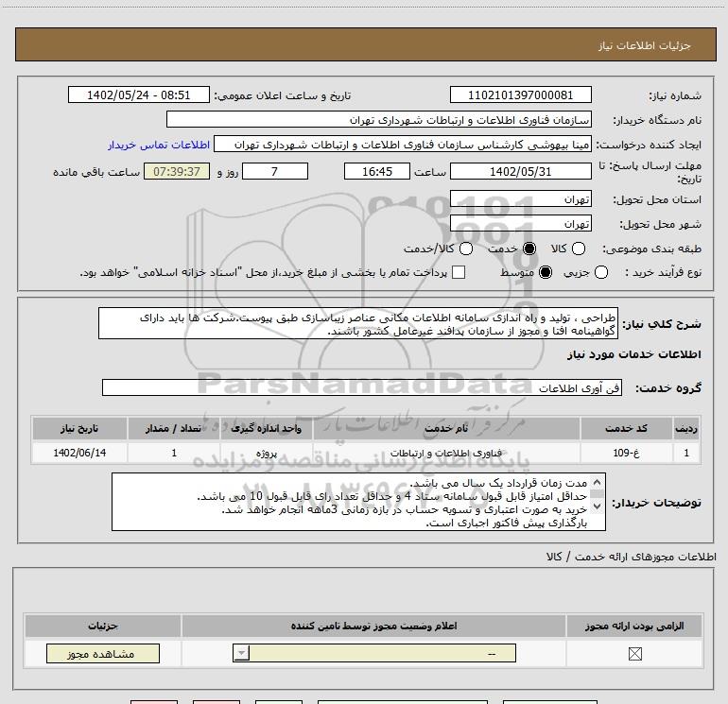Click the need number field 1102101397000081
This screenshot has width=728, height=704.
pyautogui.click(x=520, y=95)
